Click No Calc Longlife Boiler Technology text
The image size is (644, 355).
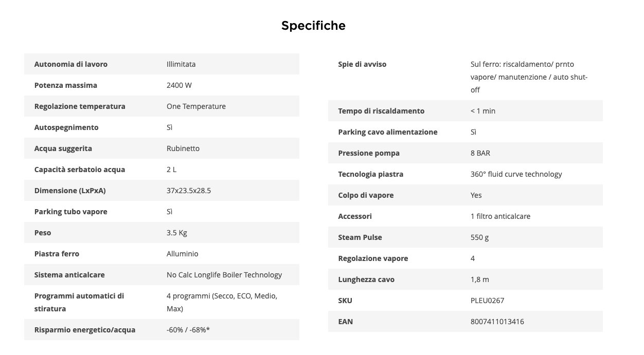point(224,275)
